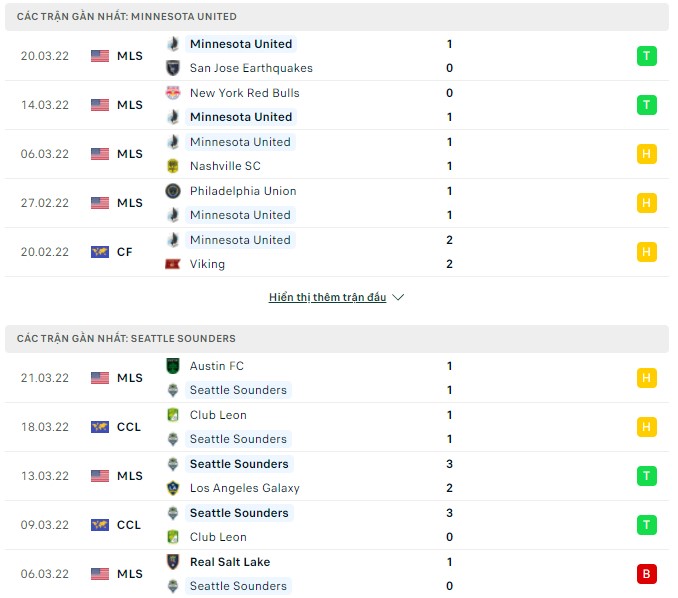
Task: Select the Minnesota United recent matches header
Action: pyautogui.click(x=127, y=17)
